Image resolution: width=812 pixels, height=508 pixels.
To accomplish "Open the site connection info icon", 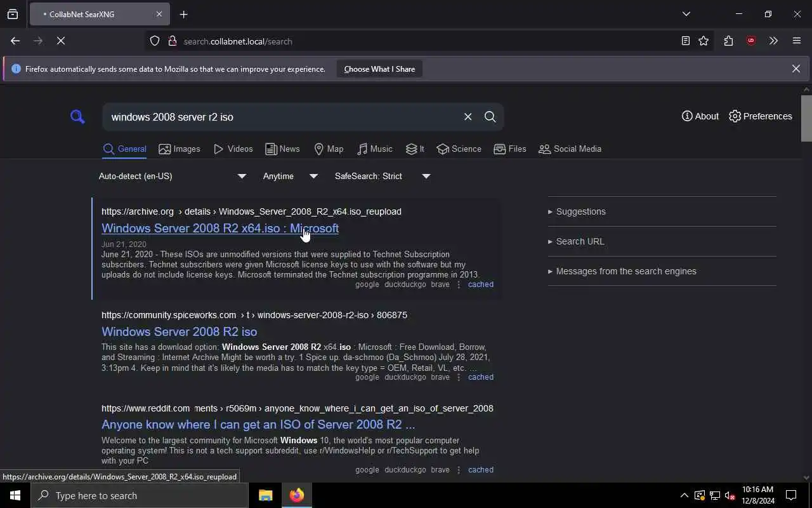I will click(x=172, y=41).
